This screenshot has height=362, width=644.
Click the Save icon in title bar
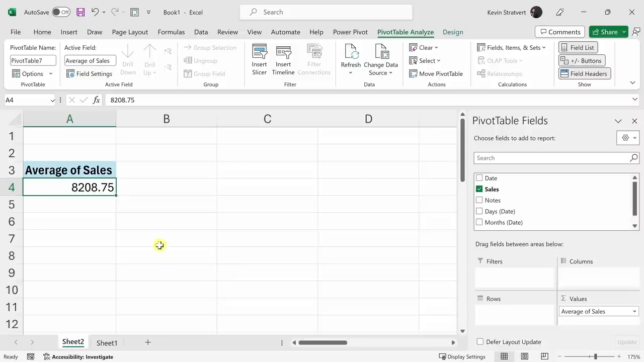point(80,12)
